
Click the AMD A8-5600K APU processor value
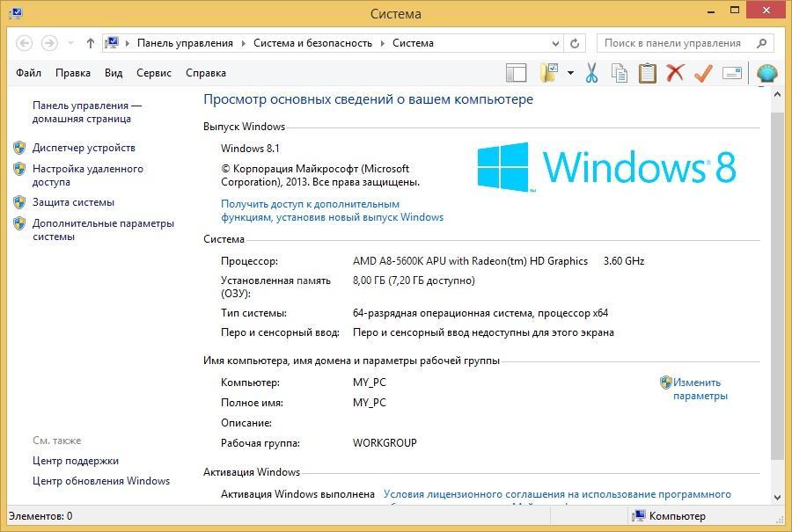pos(470,261)
